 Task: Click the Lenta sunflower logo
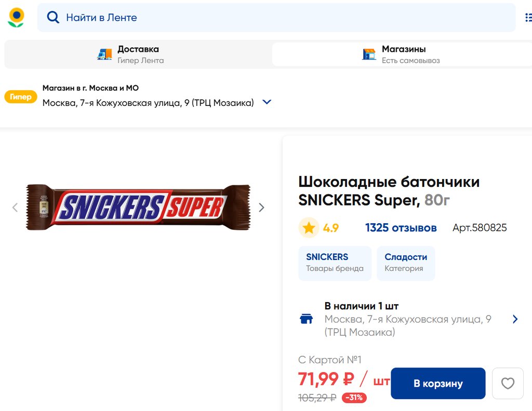pos(16,17)
